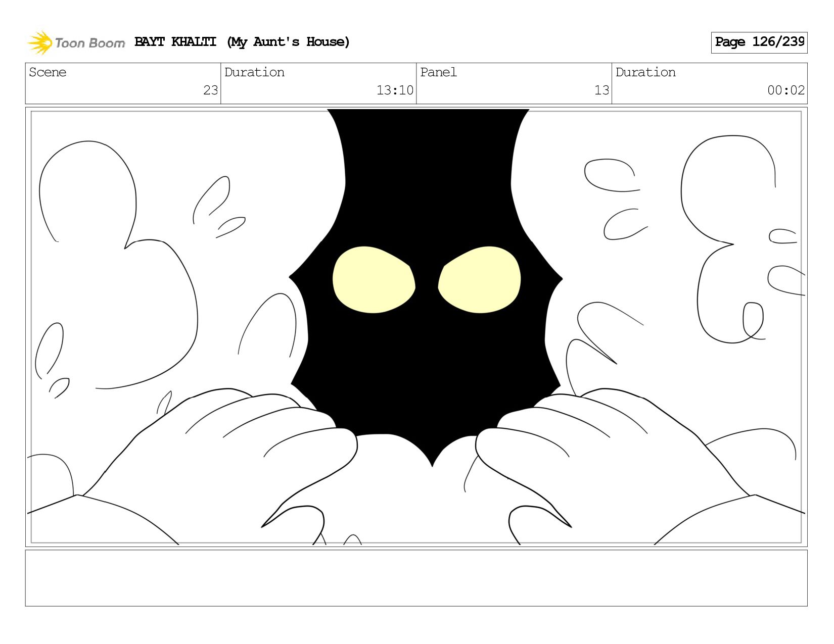Select the panel number "13"
This screenshot has width=834, height=644.
point(601,90)
